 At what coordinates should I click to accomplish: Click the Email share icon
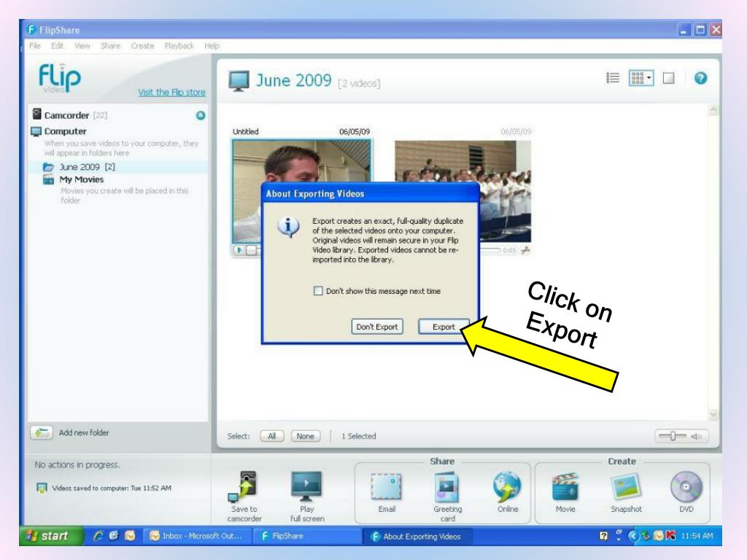tap(387, 487)
